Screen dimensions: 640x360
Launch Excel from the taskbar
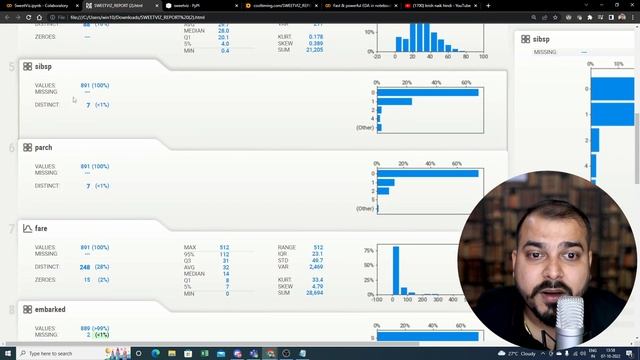click(204, 353)
